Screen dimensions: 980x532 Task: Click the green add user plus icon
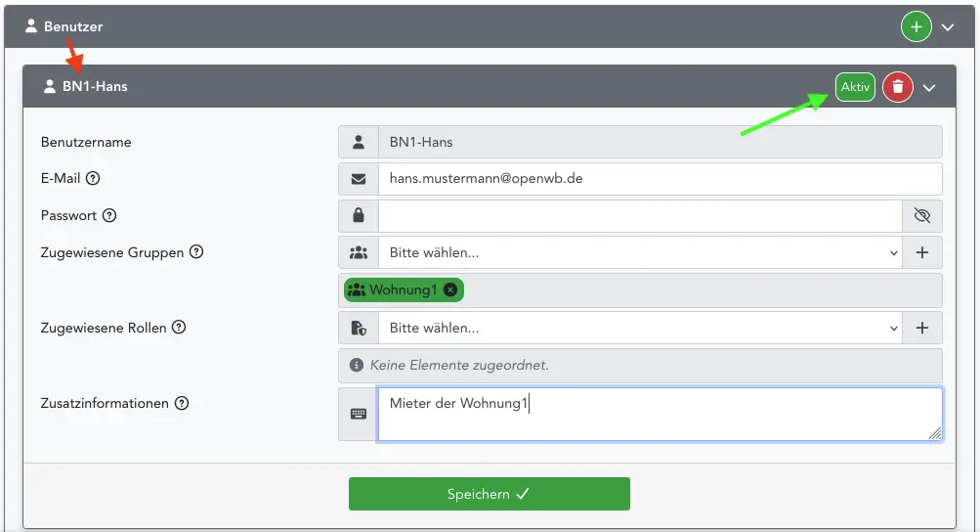pos(916,27)
